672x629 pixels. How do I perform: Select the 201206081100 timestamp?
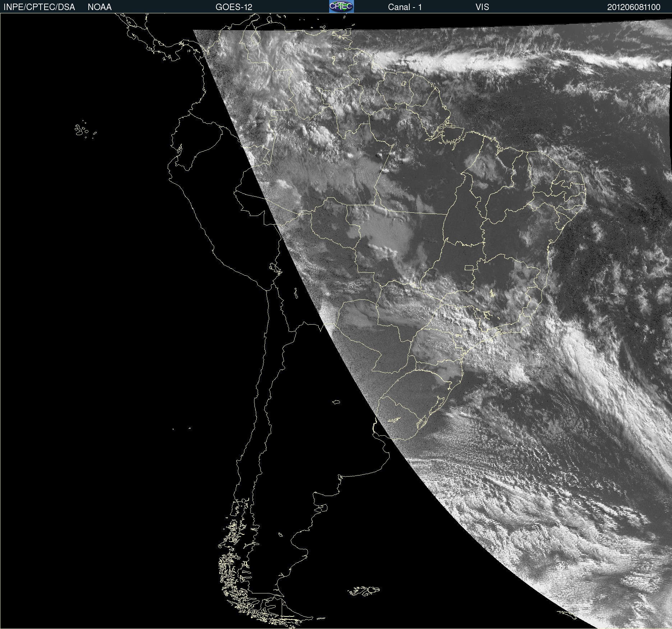pos(634,7)
